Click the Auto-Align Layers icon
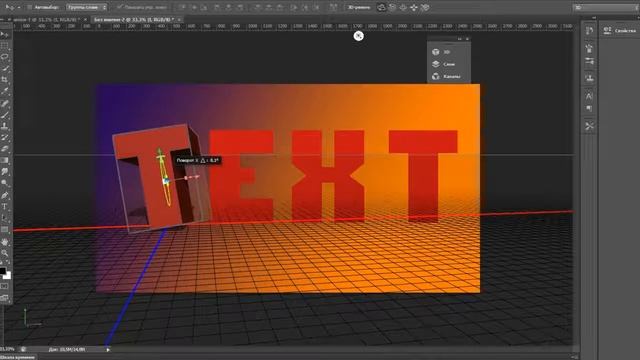Viewport: 640px width, 360px height. (333, 7)
